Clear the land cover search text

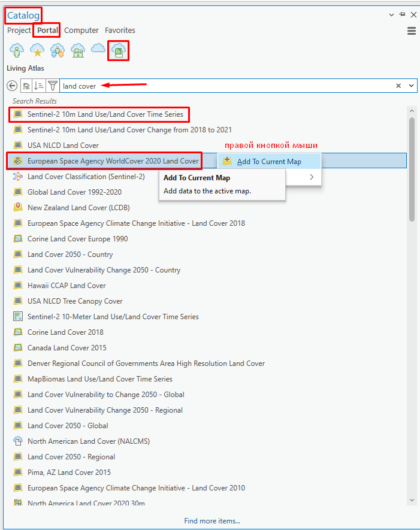point(398,86)
